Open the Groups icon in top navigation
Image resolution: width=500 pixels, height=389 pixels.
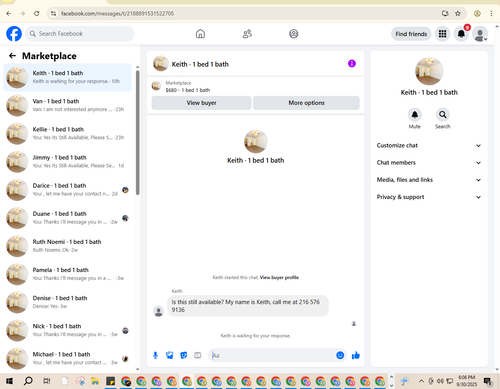(294, 34)
